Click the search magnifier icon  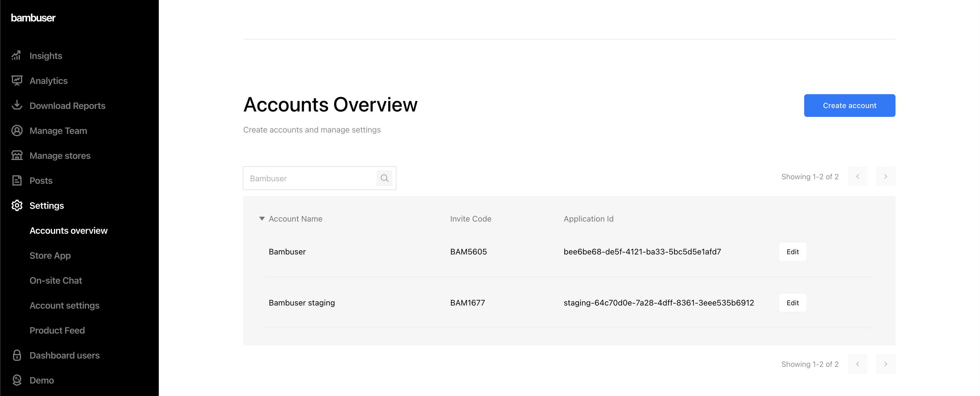pyautogui.click(x=384, y=178)
